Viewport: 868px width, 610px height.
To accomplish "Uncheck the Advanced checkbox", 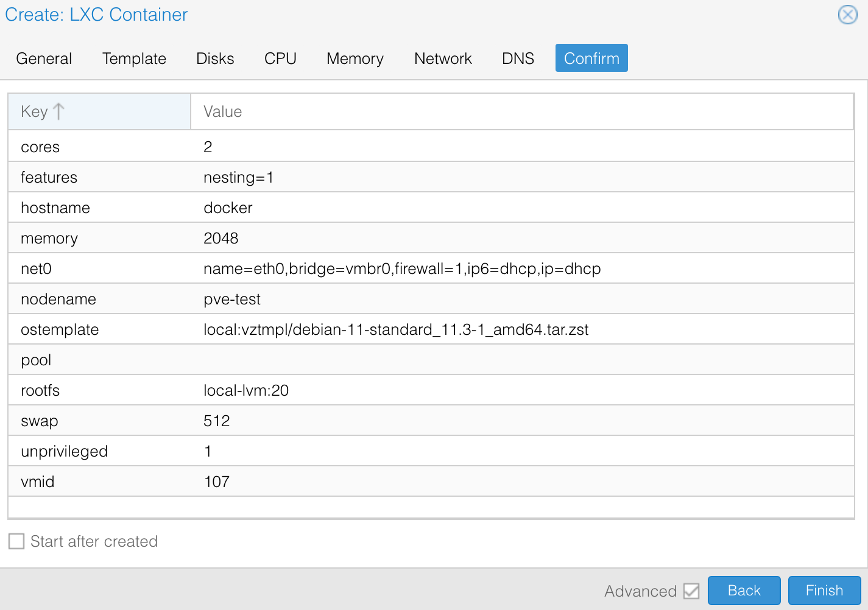I will click(690, 591).
